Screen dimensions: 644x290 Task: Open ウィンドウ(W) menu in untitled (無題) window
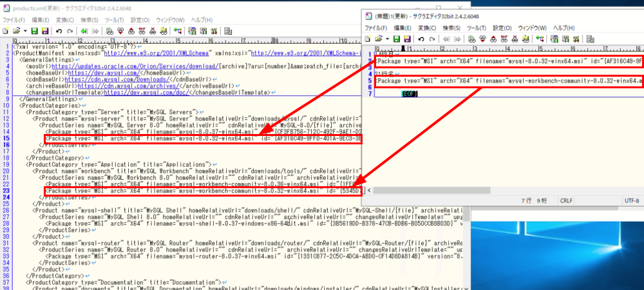tap(533, 28)
